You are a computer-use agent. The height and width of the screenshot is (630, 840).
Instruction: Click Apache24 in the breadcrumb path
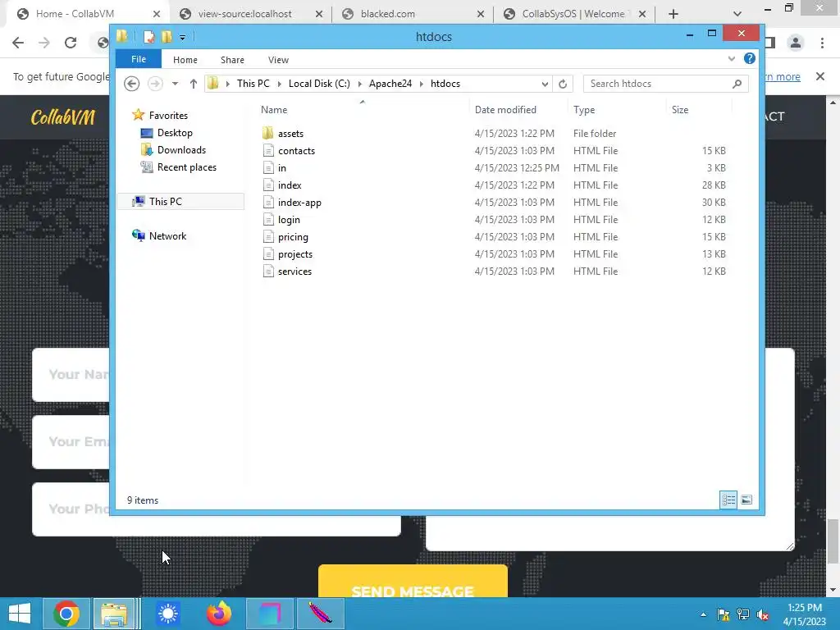(x=390, y=84)
